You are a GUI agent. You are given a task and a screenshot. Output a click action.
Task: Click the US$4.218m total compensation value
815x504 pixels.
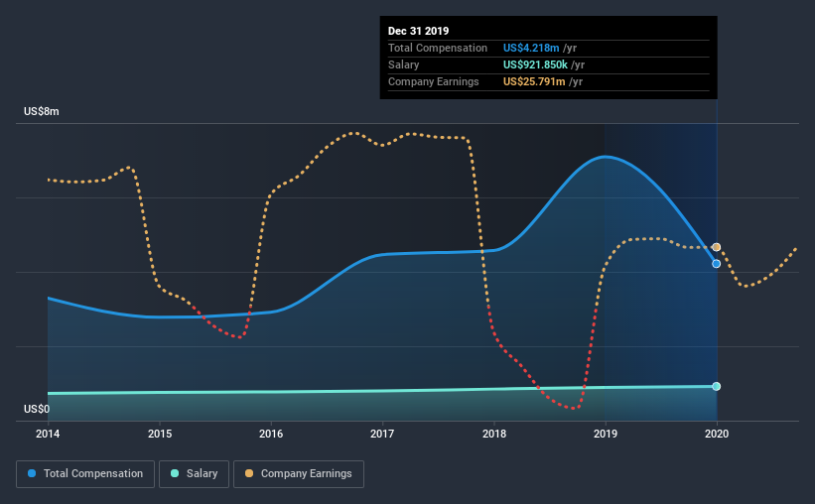pos(531,48)
